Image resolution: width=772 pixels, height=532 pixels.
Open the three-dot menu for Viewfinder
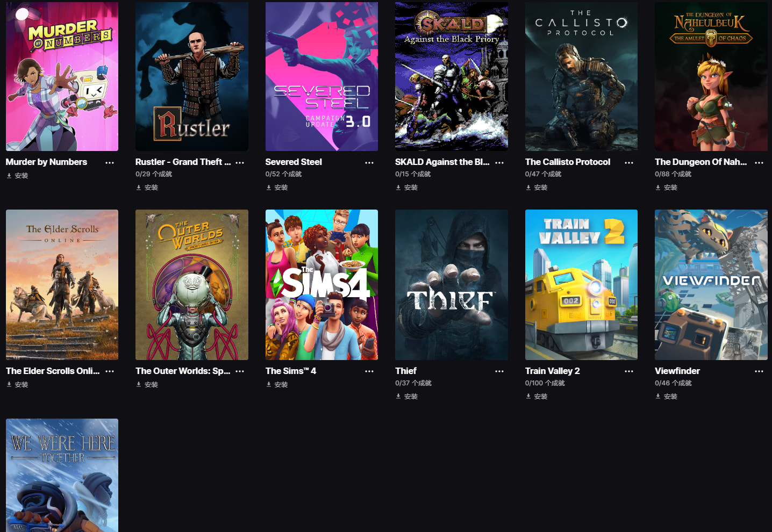(759, 371)
